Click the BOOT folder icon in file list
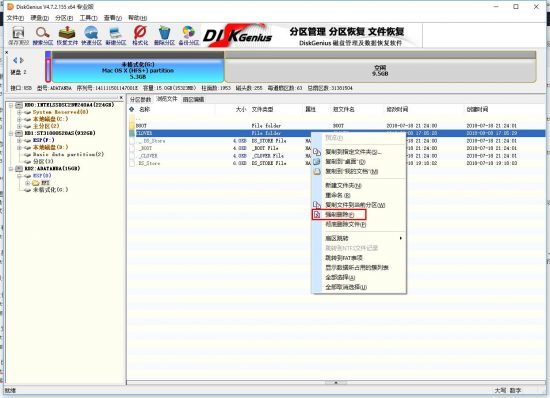 (132, 126)
